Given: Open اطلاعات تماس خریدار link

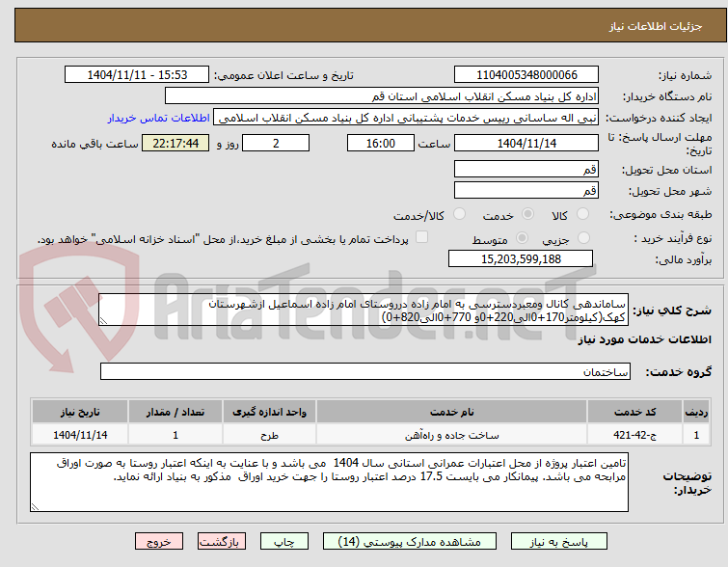Looking at the screenshot, I should pyautogui.click(x=159, y=118).
